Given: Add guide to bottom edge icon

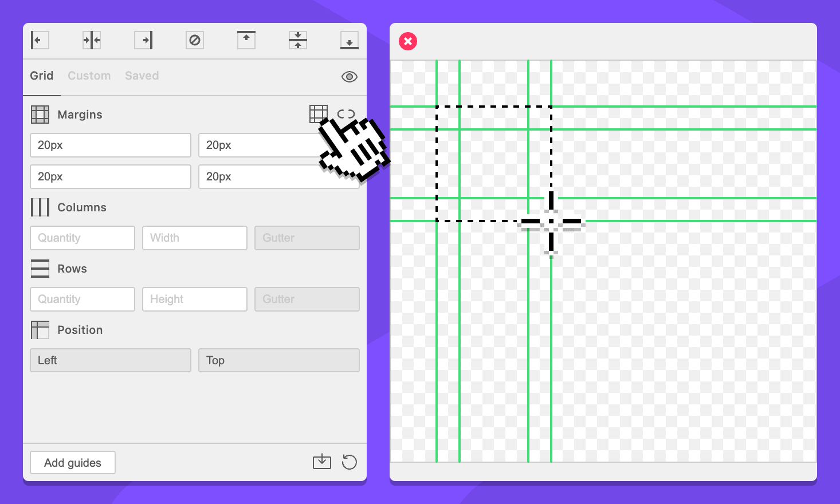Looking at the screenshot, I should (350, 40).
